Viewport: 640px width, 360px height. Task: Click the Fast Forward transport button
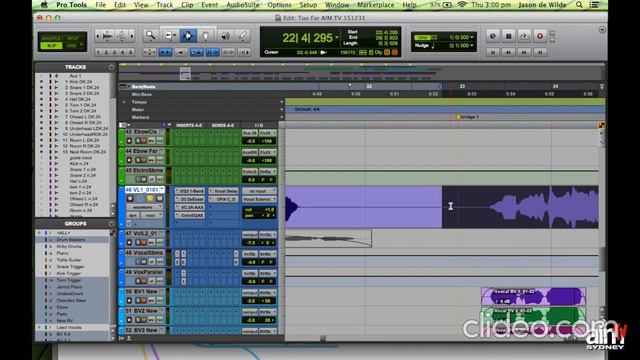(524, 52)
